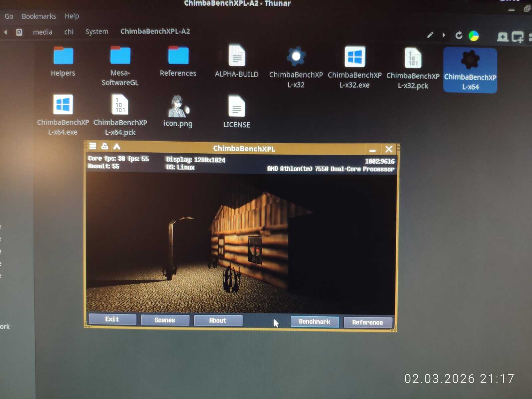The image size is (532, 399).
Task: Open the Help menu
Action: point(72,16)
